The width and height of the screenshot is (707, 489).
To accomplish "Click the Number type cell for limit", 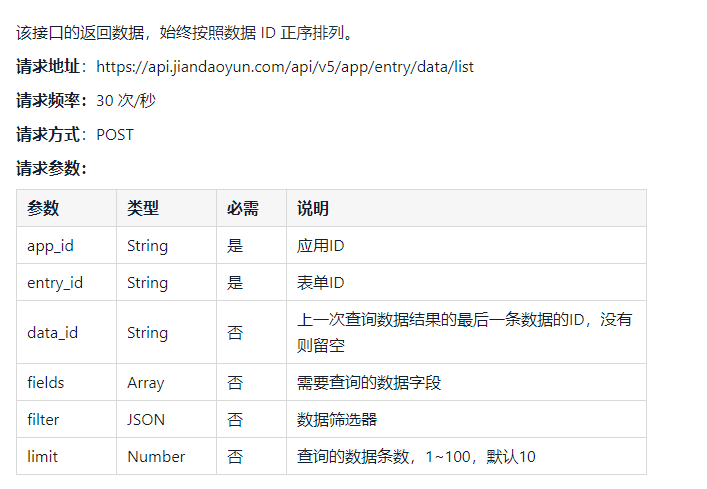I will pyautogui.click(x=166, y=457).
